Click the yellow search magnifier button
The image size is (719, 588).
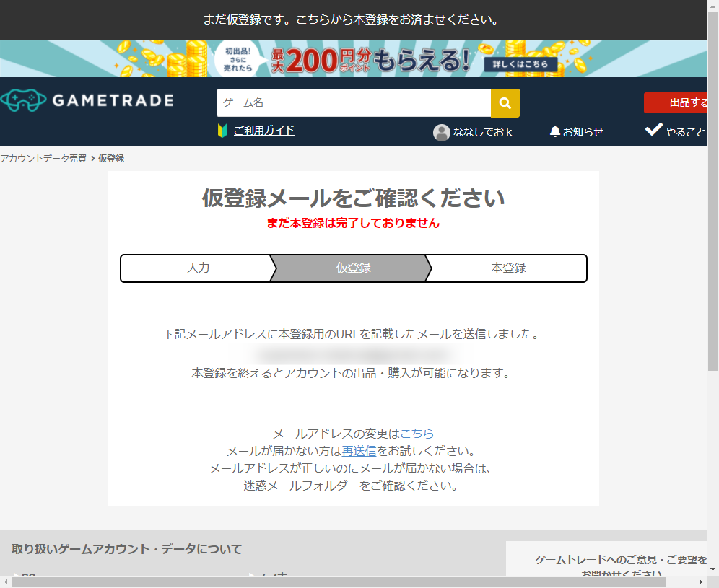pyautogui.click(x=505, y=103)
